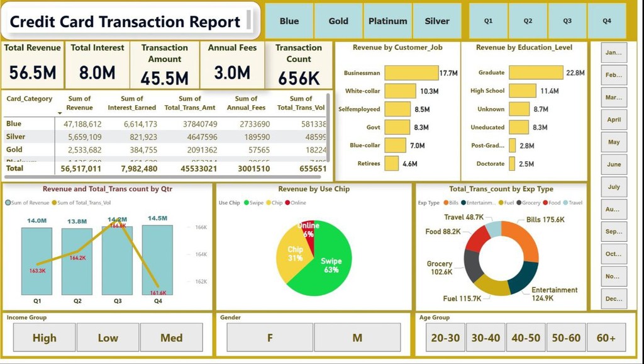Image resolution: width=644 pixels, height=364 pixels.
Task: Select the Graduate education revenue bar
Action: coord(536,72)
